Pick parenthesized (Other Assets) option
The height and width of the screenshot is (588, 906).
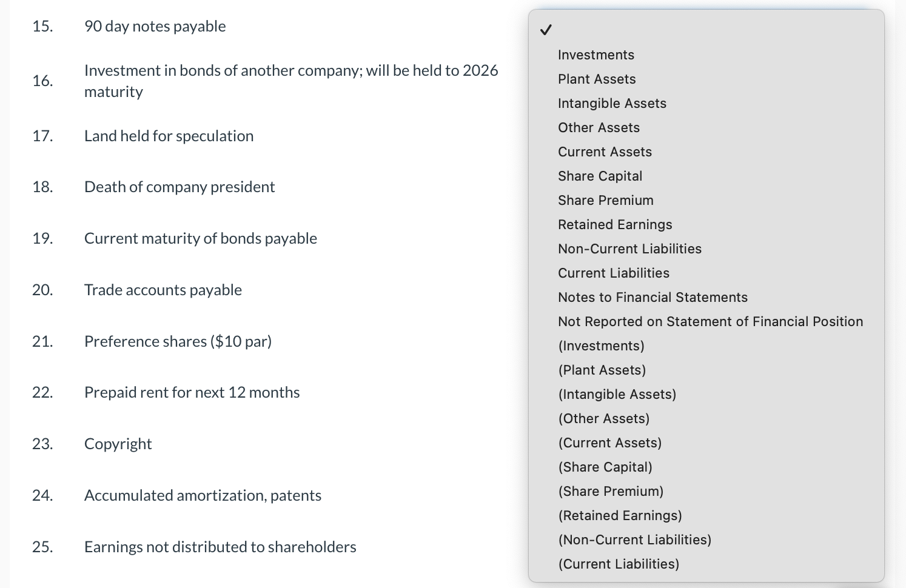(603, 419)
